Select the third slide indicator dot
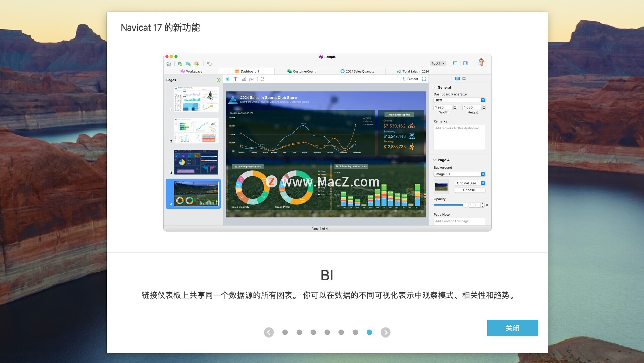Viewport: 644px width, 363px height. tap(313, 332)
